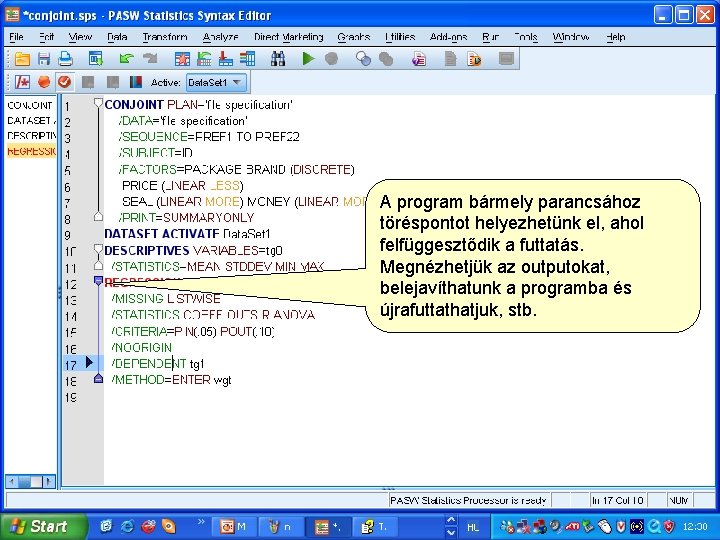
Task: Open Syntax Help icon with purple mark
Action: pyautogui.click(x=418, y=59)
